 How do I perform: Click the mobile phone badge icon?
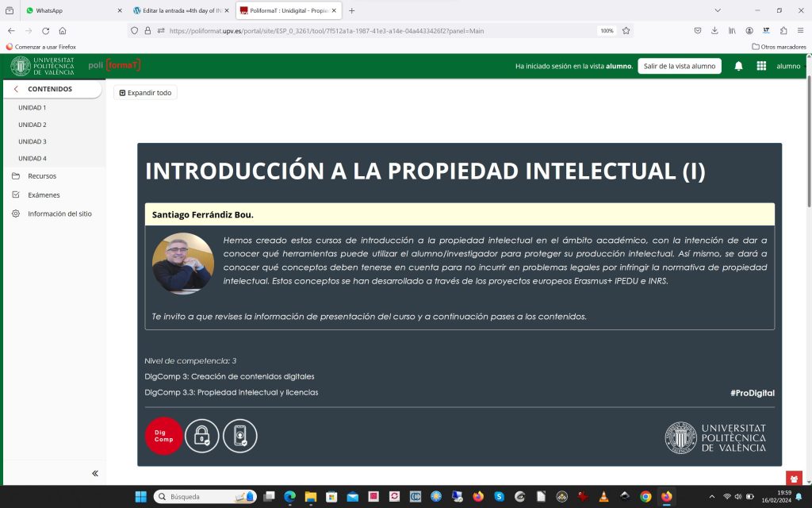click(x=240, y=436)
